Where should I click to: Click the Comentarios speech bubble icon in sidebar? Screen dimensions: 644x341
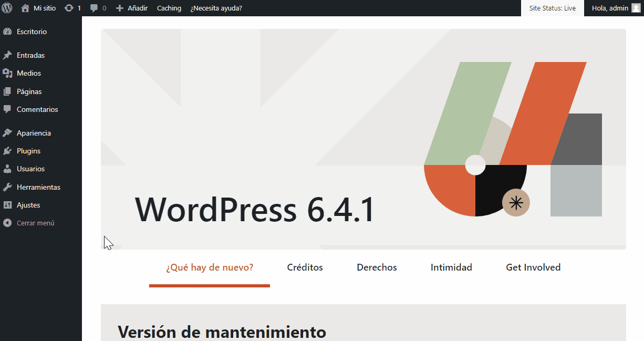point(7,109)
